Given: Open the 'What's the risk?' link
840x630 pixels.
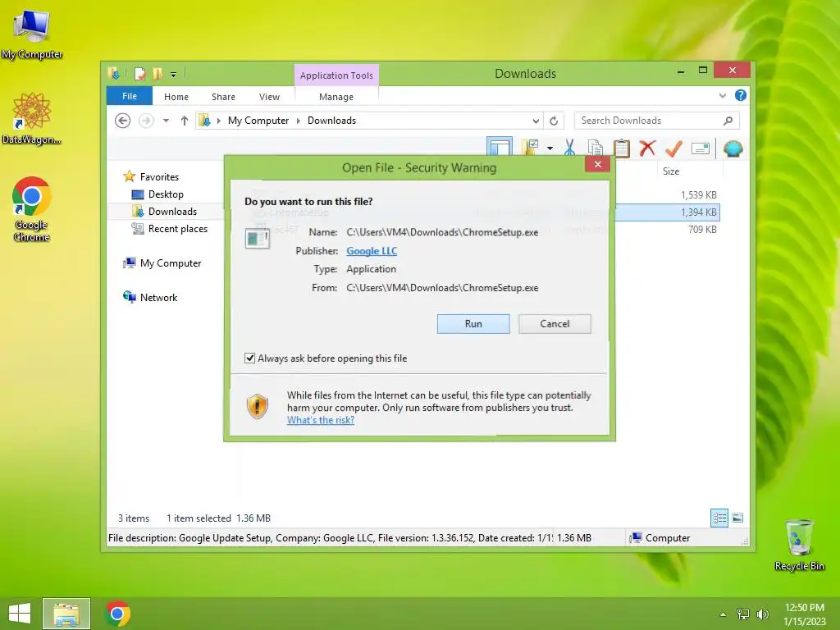Looking at the screenshot, I should 321,420.
